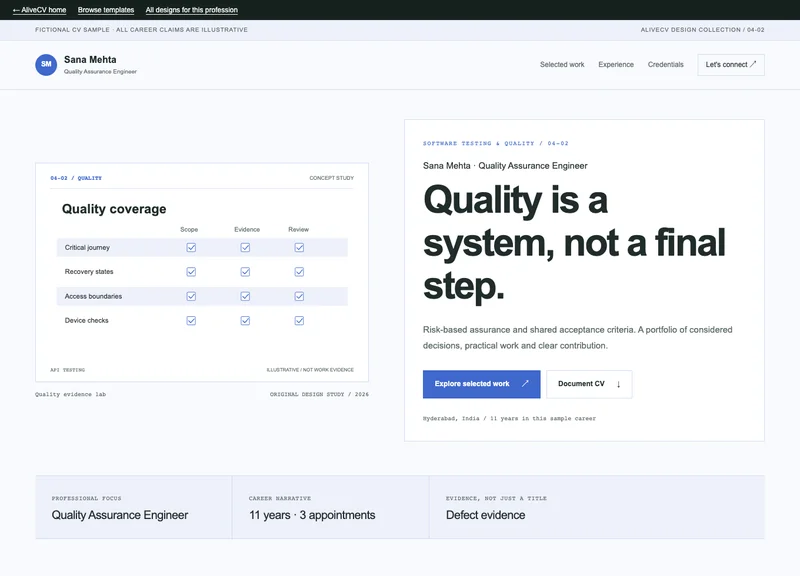Click the arrow icon on Explore selected work
Image resolution: width=800 pixels, height=576 pixels.
click(525, 384)
